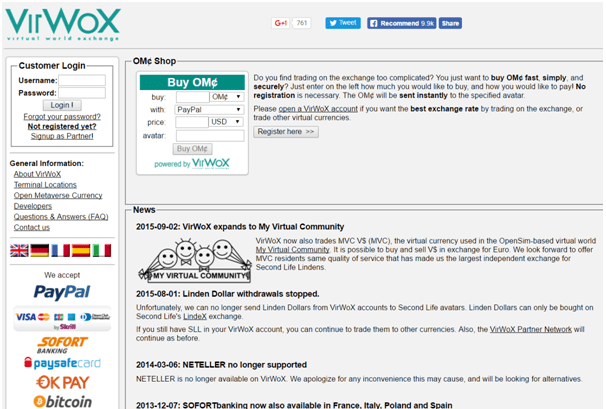Click the My Virtual Community image

click(195, 261)
